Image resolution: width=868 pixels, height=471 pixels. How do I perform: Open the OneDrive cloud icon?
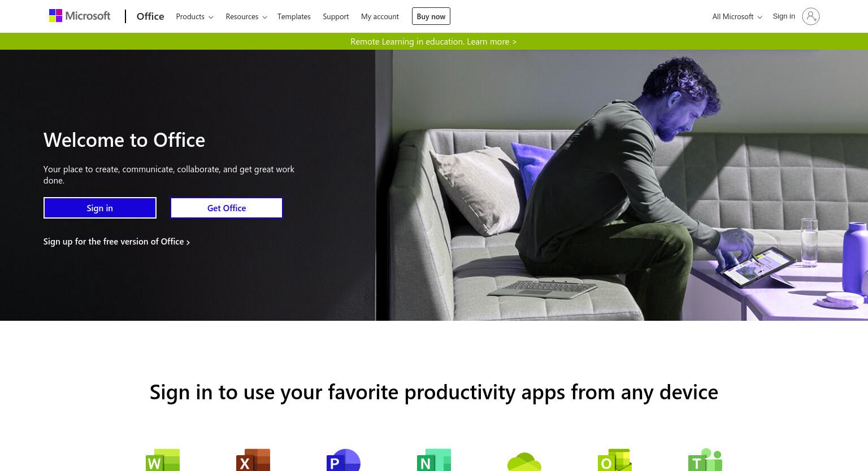coord(524,461)
